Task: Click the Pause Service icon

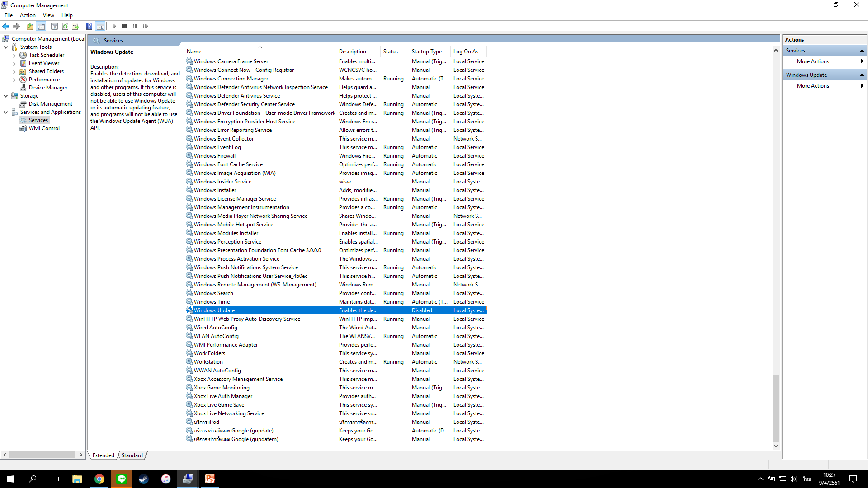Action: (x=135, y=26)
